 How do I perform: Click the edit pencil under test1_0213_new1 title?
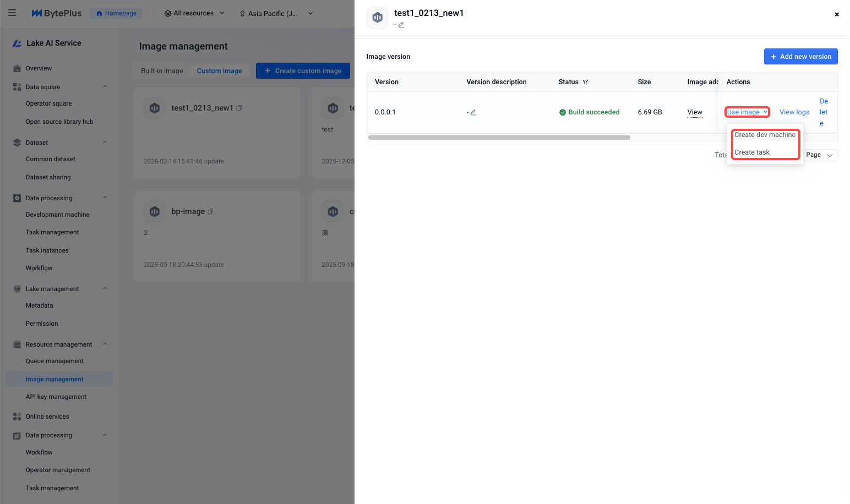401,25
